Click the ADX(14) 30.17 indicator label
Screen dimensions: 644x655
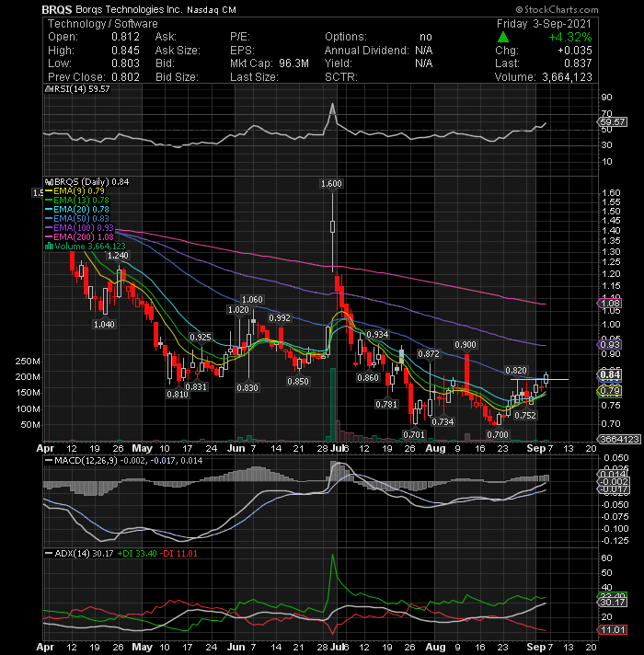click(x=84, y=553)
